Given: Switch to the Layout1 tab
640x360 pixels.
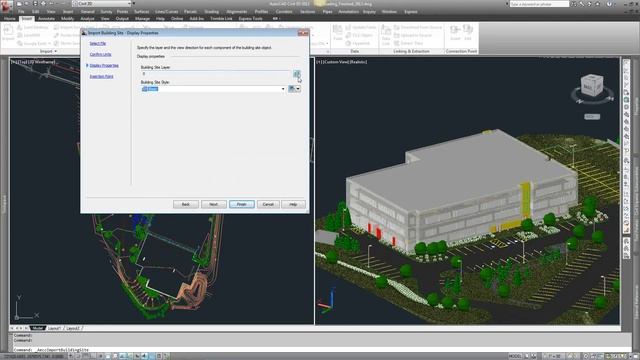Looking at the screenshot, I should (x=54, y=328).
